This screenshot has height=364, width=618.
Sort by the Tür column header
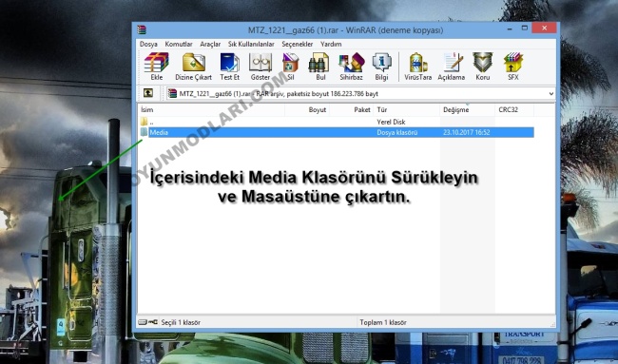pos(406,110)
